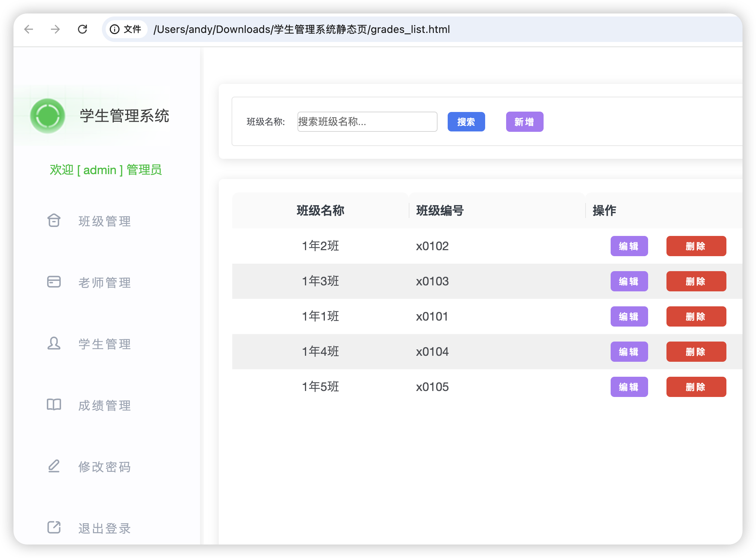
Task: Click the green circular system logo
Action: coord(48,116)
